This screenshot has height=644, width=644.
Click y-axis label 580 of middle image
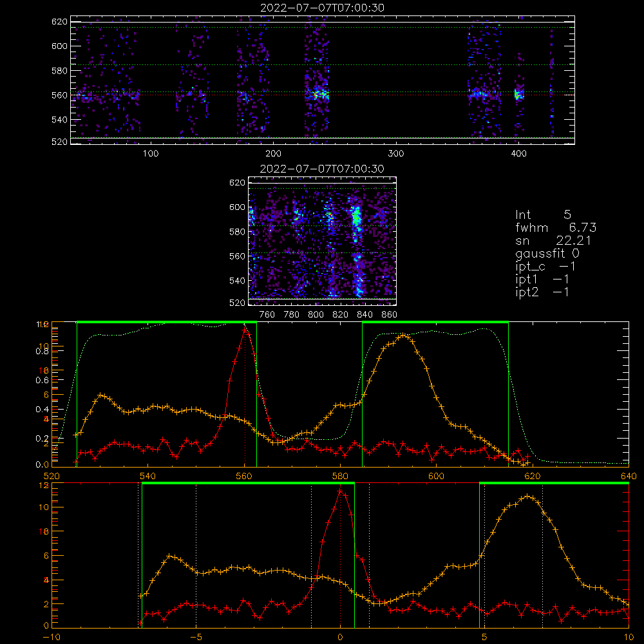(x=238, y=232)
